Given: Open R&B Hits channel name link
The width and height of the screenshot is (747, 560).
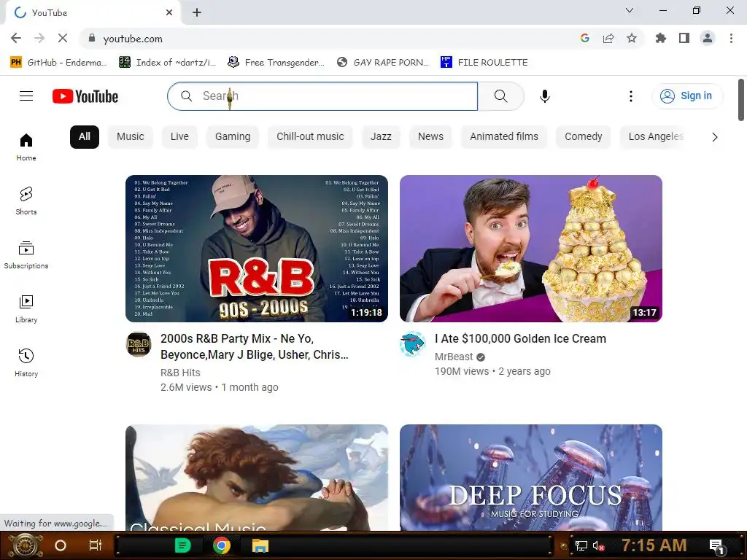Looking at the screenshot, I should pos(180,373).
